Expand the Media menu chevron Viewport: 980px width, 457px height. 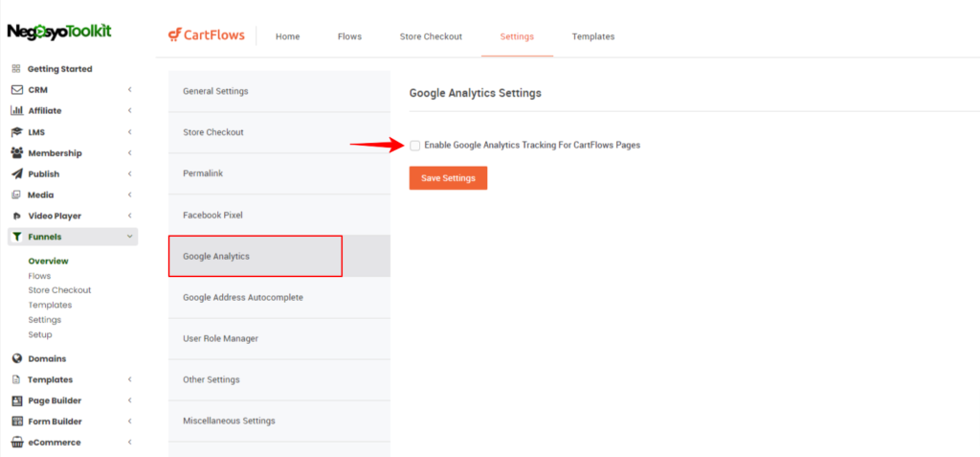(129, 195)
